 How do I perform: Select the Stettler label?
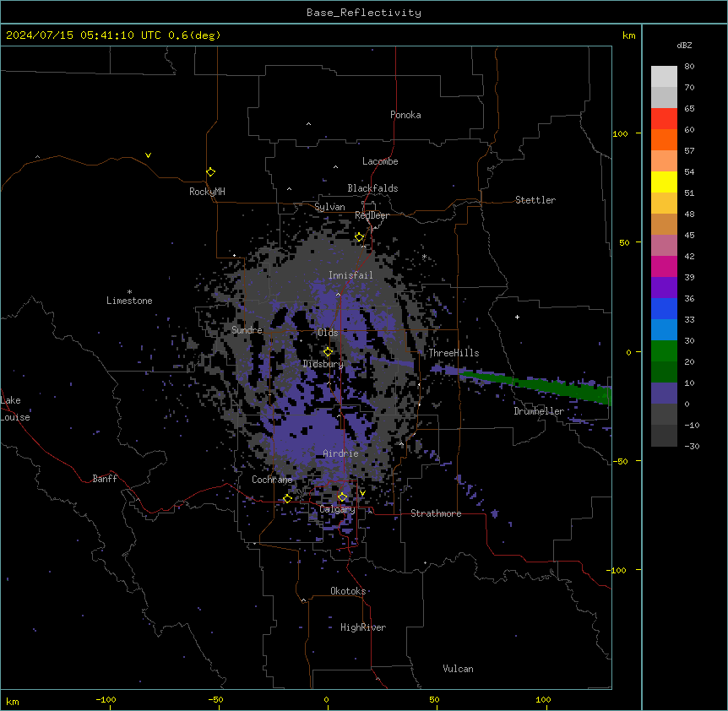point(535,200)
